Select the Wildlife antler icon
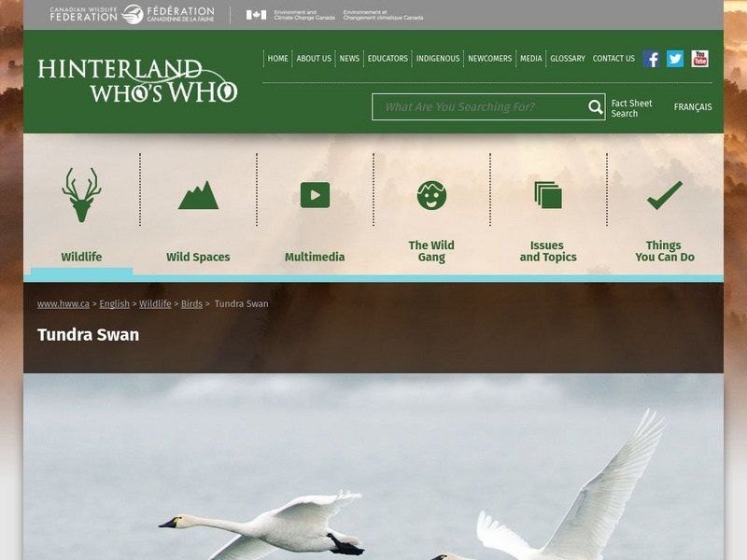 pos(80,190)
